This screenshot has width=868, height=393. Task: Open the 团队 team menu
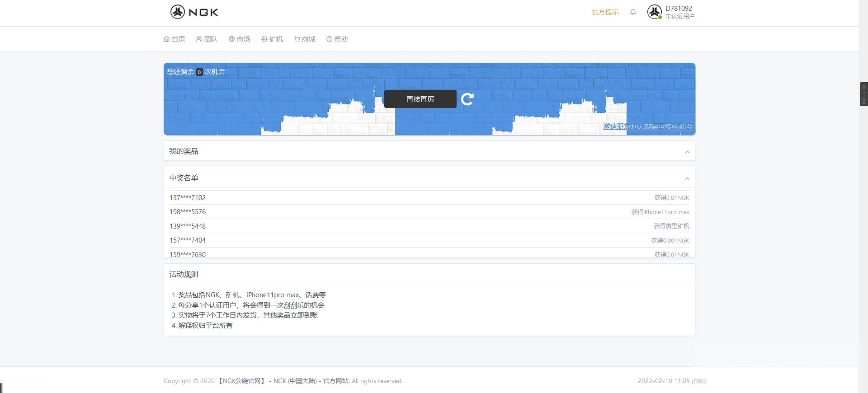pyautogui.click(x=207, y=39)
